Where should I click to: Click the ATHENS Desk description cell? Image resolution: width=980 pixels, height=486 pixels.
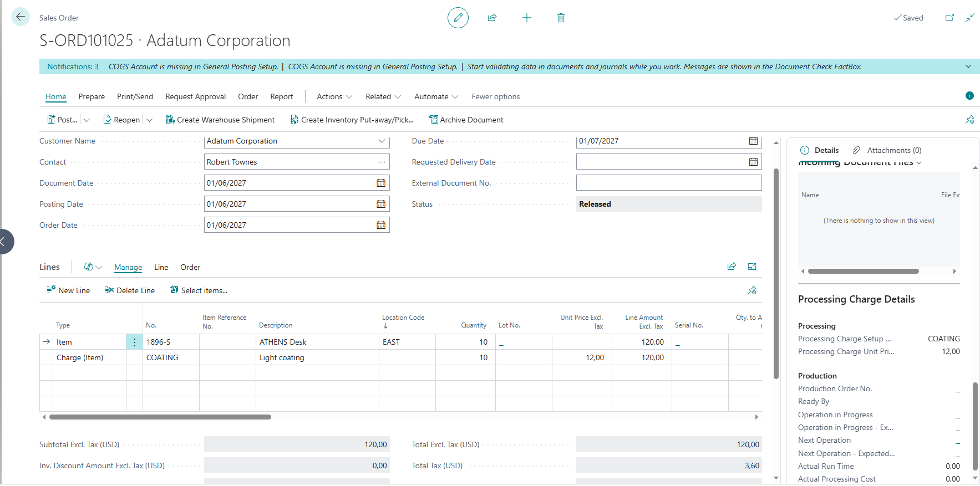tap(317, 342)
